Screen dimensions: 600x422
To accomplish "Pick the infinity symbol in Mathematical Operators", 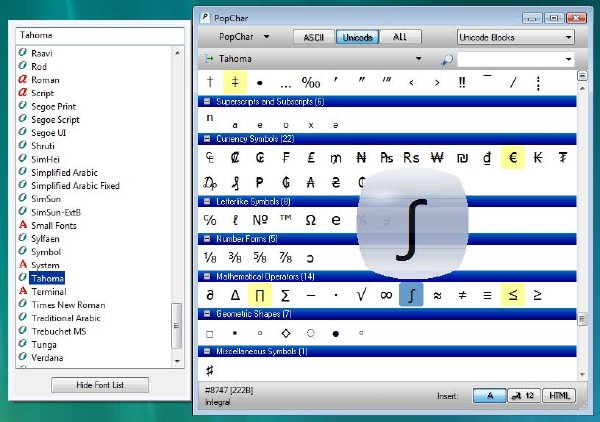I will (385, 295).
